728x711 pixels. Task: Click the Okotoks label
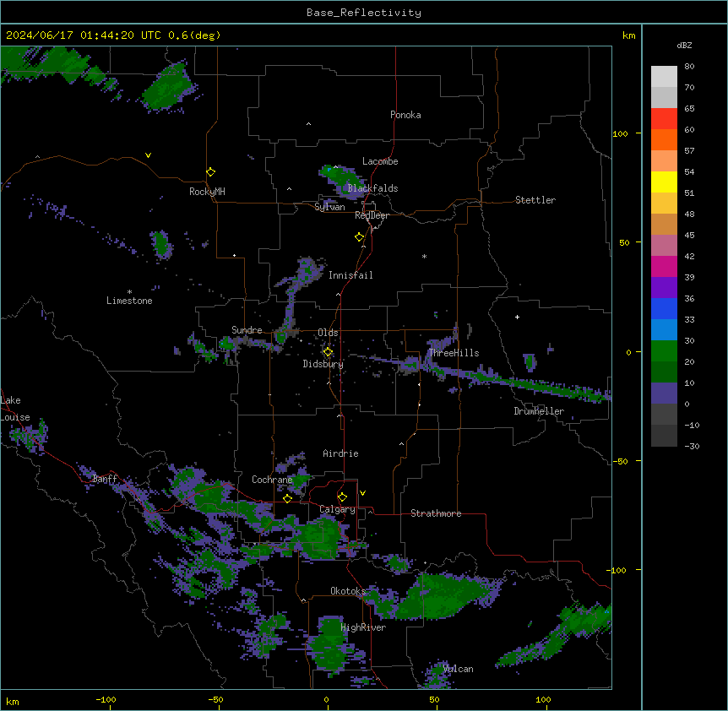coord(348,591)
